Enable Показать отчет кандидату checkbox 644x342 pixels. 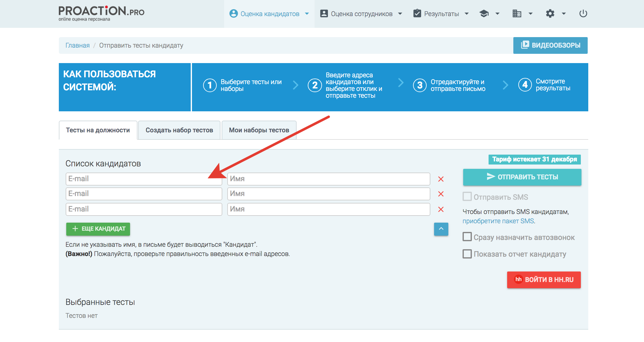[467, 254]
